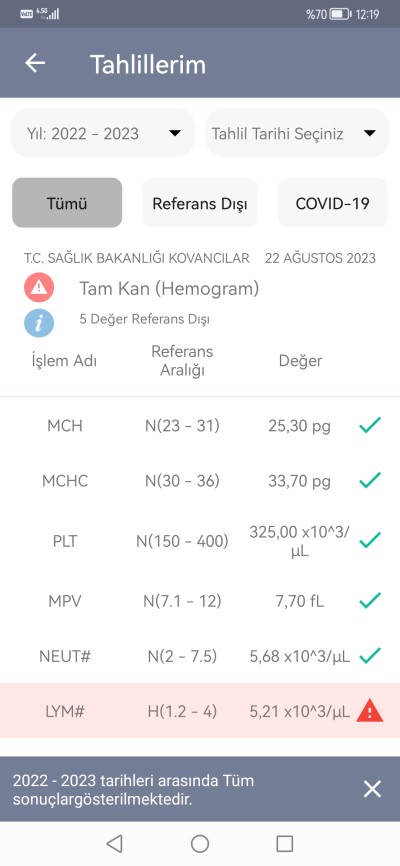Tap the green checkmark for PLT
Viewport: 400px width, 866px height.
pos(370,540)
